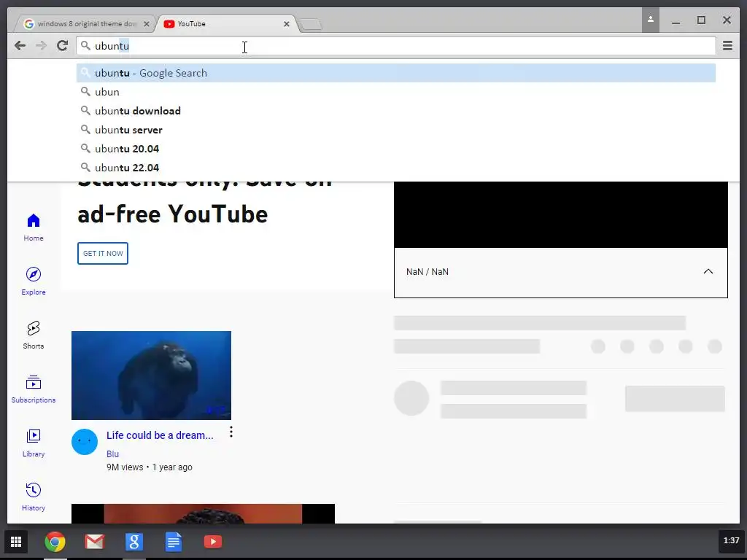Choose the 'ubuntu download' suggestion
The width and height of the screenshot is (747, 560).
coord(396,111)
